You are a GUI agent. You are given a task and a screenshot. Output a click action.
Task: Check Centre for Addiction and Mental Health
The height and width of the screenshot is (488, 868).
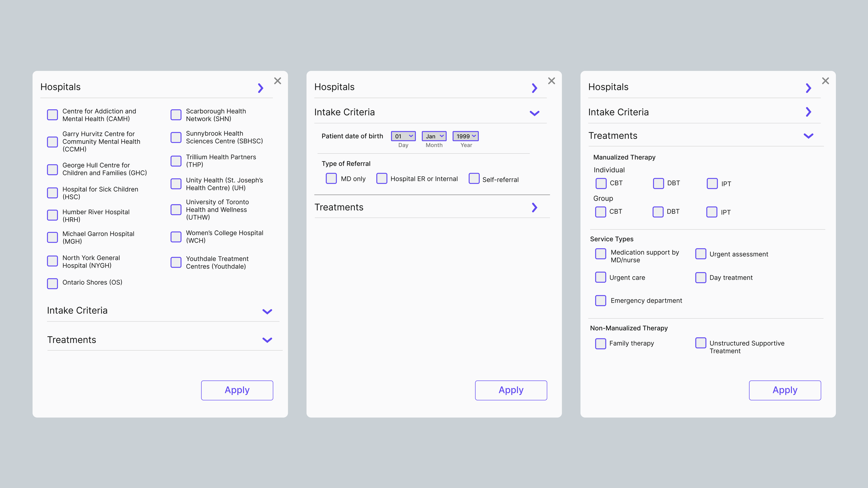tap(52, 115)
